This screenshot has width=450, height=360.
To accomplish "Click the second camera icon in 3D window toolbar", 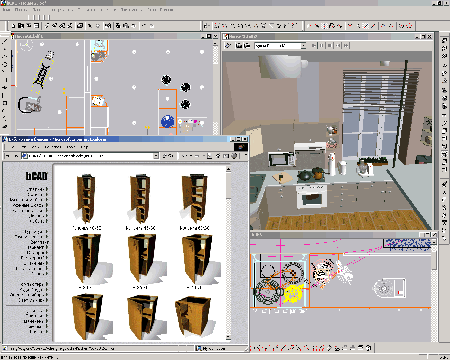I will pyautogui.click(x=247, y=45).
